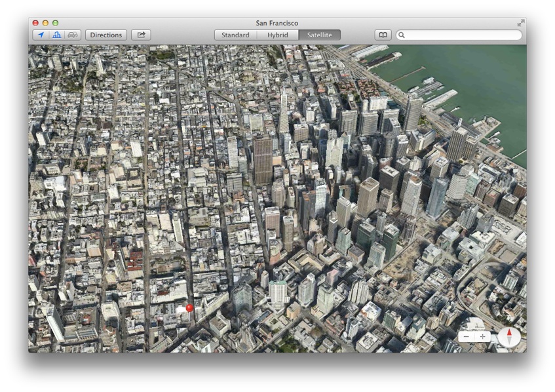This screenshot has width=555, height=392.
Task: Open the Bookmarks book icon
Action: (x=383, y=35)
